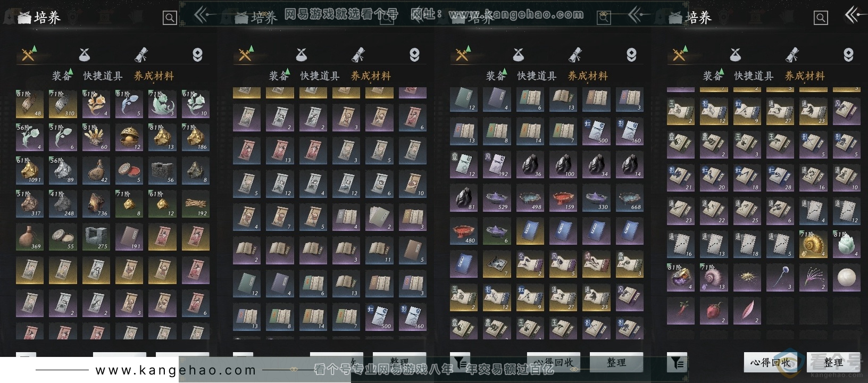The width and height of the screenshot is (868, 383).
Task: Pick the bowl item with count 668
Action: coord(630,198)
